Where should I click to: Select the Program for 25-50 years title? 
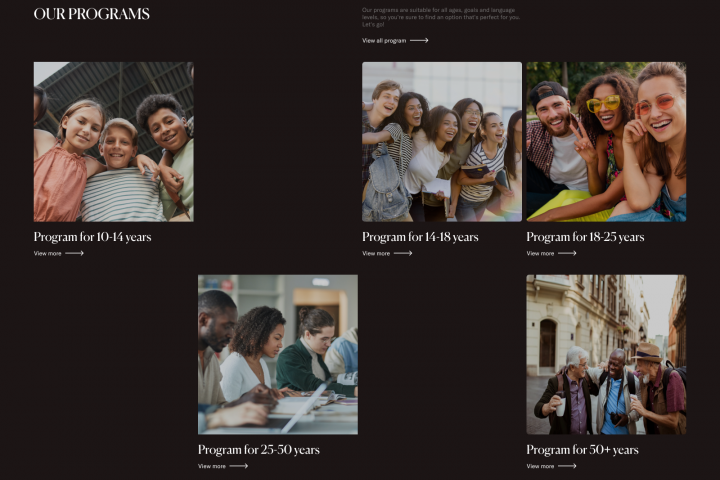(x=259, y=450)
